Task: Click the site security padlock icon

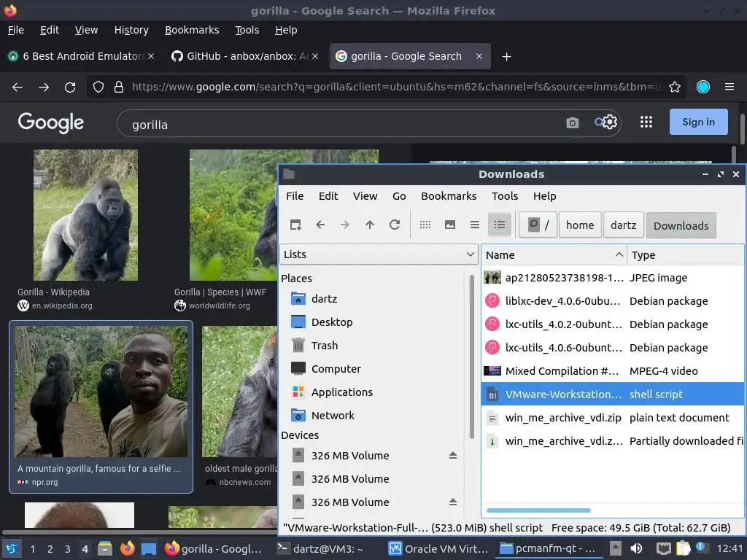Action: pyautogui.click(x=119, y=87)
